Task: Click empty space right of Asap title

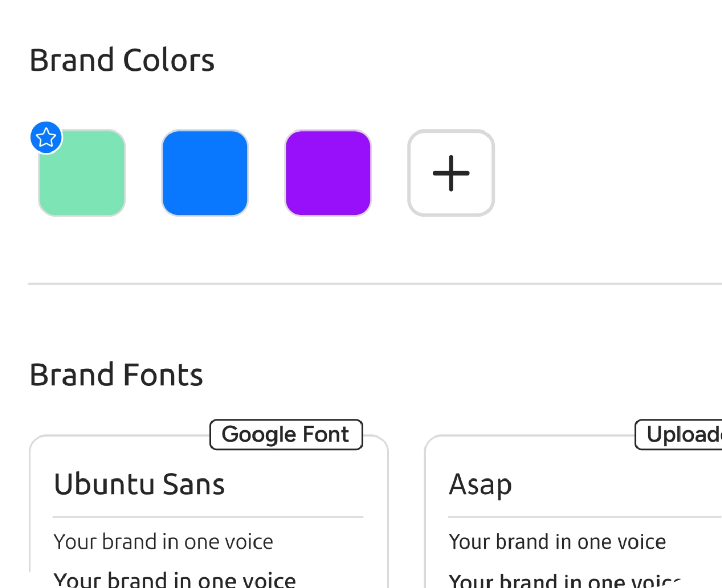Action: point(614,484)
